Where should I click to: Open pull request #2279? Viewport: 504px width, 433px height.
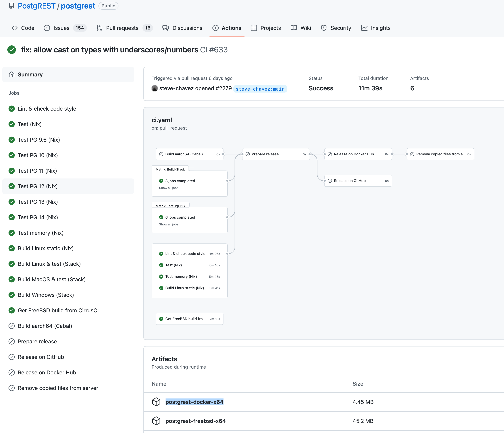(225, 88)
